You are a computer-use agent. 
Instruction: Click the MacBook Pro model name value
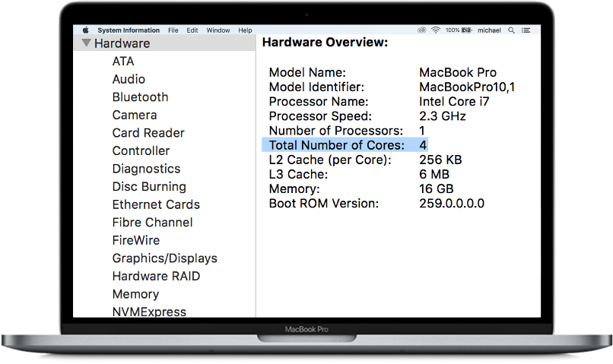[x=458, y=73]
